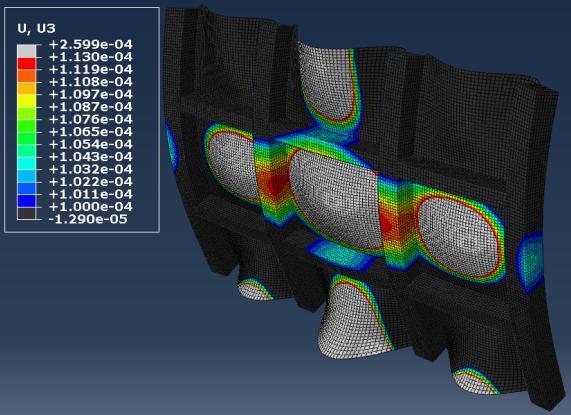571x415 pixels.
Task: Click the yellow legend color swatch
Action: 27,100
